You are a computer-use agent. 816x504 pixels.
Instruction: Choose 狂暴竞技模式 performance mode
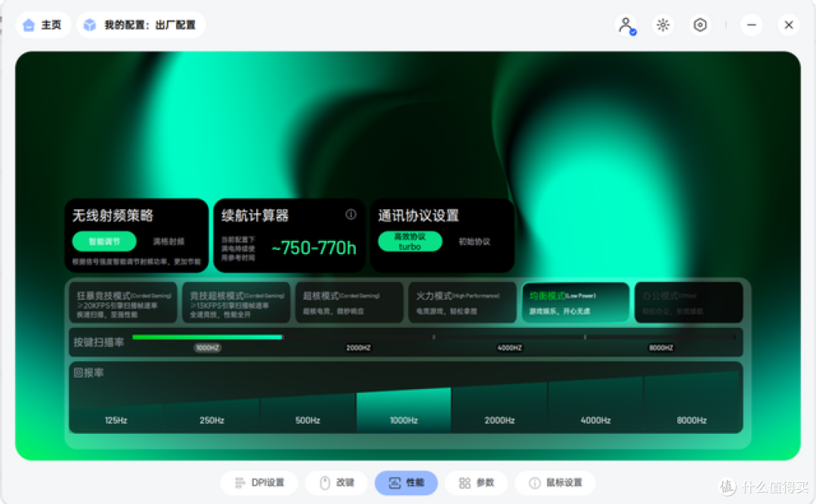click(123, 302)
